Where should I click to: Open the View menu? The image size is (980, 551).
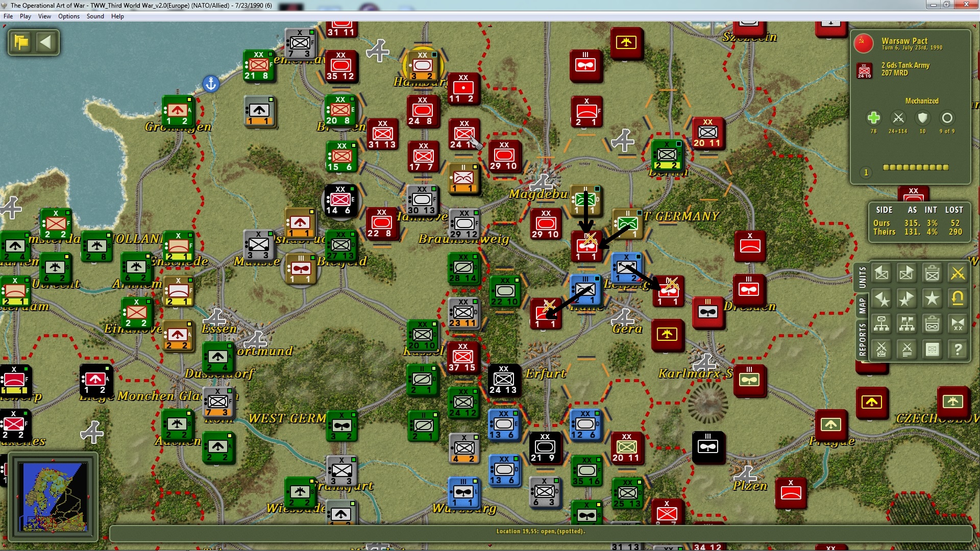(44, 16)
